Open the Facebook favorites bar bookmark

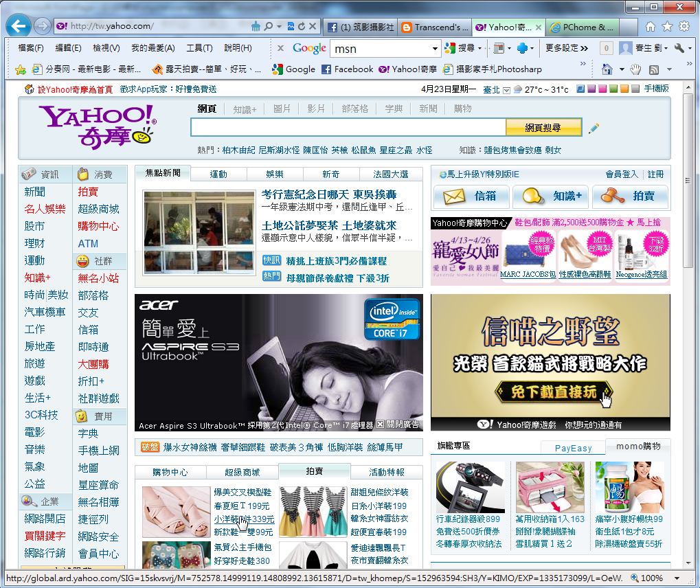pyautogui.click(x=347, y=69)
